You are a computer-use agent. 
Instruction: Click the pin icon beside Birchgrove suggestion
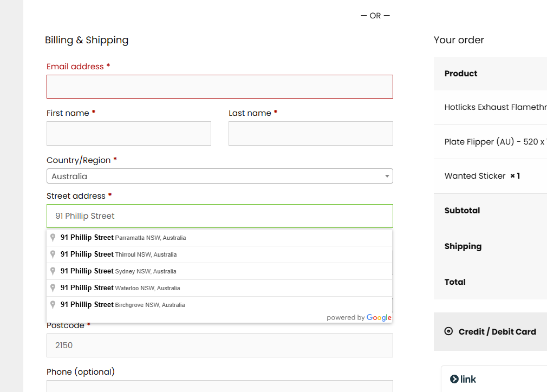coord(53,304)
